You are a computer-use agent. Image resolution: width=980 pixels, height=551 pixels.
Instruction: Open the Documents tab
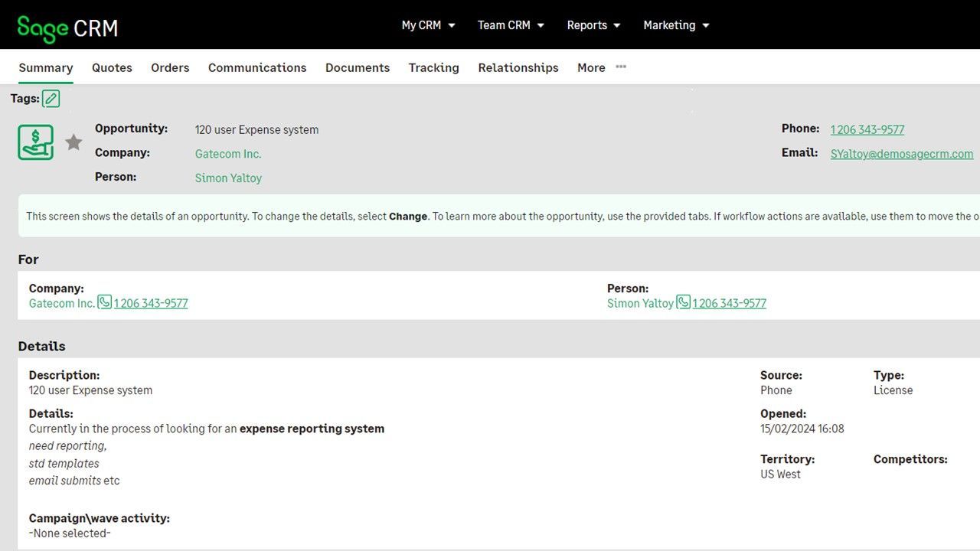point(358,67)
